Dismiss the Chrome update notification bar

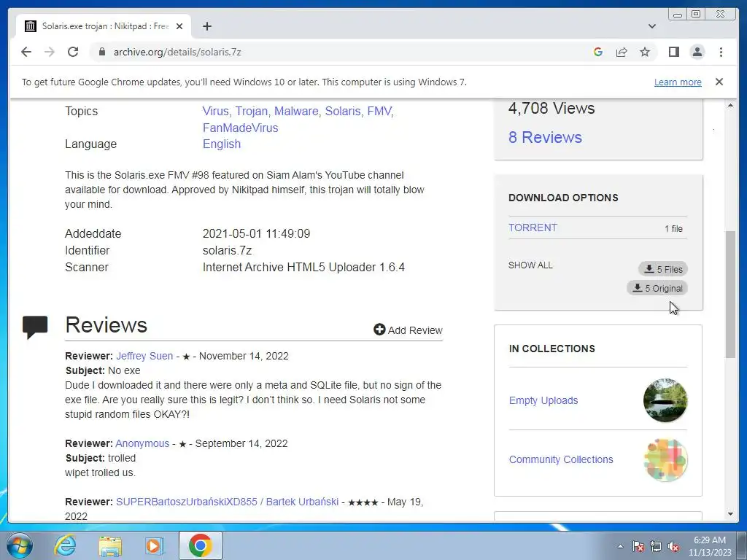719,82
